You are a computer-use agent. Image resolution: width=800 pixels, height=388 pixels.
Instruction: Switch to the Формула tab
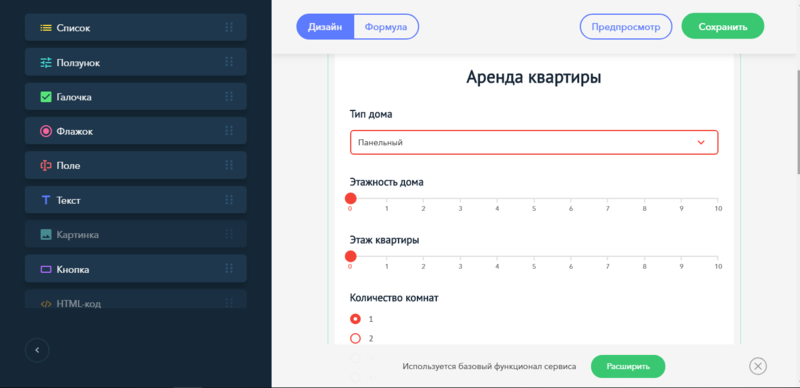386,27
